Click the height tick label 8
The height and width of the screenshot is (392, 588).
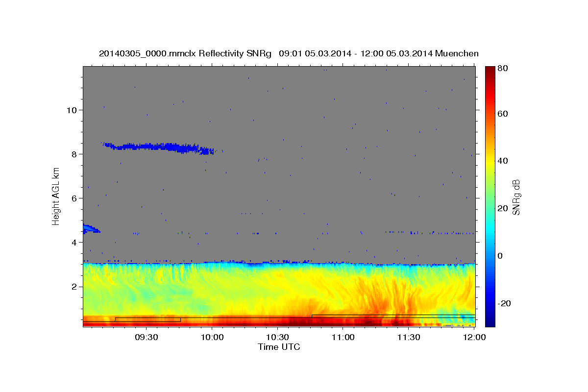(74, 154)
